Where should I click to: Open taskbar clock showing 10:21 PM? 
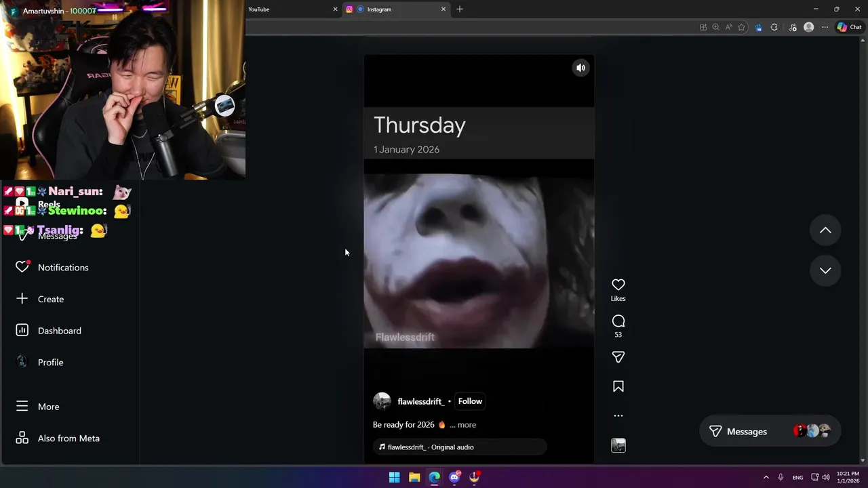[x=848, y=477]
